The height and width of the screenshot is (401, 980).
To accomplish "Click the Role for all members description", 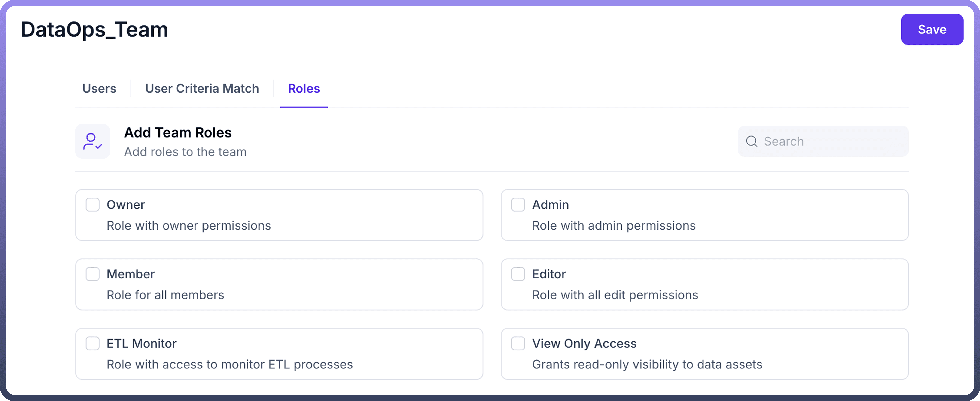I will click(x=165, y=295).
